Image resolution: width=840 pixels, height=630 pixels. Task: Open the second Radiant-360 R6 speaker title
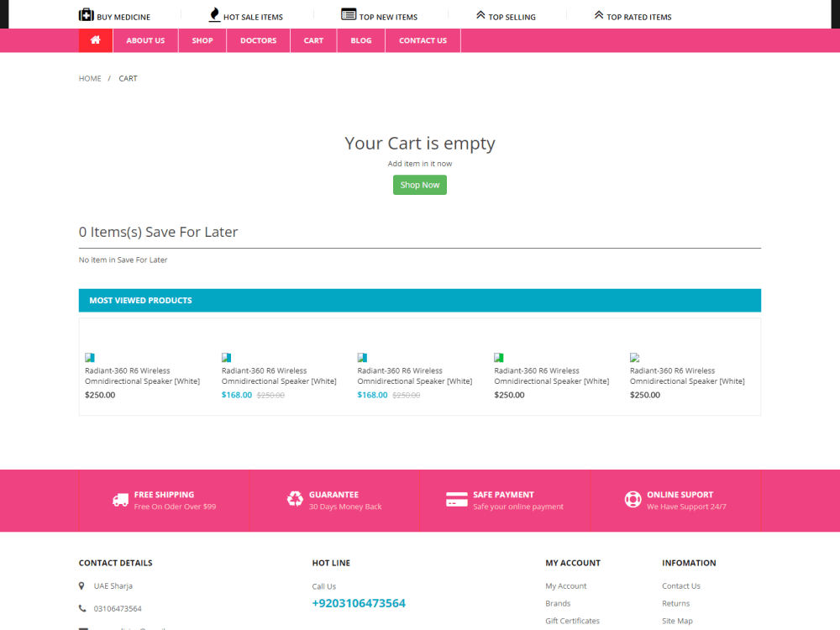(x=279, y=376)
